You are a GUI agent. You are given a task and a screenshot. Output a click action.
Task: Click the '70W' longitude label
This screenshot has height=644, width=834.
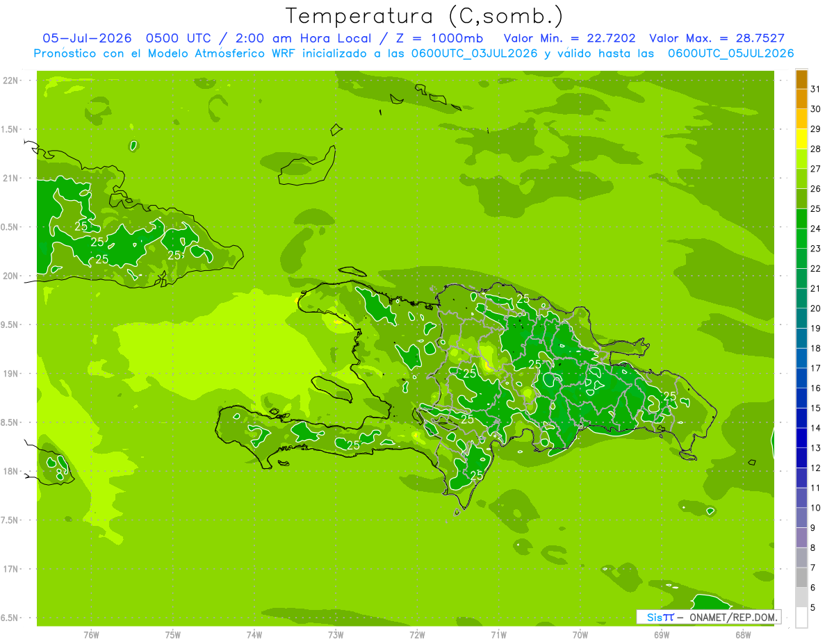pyautogui.click(x=580, y=635)
